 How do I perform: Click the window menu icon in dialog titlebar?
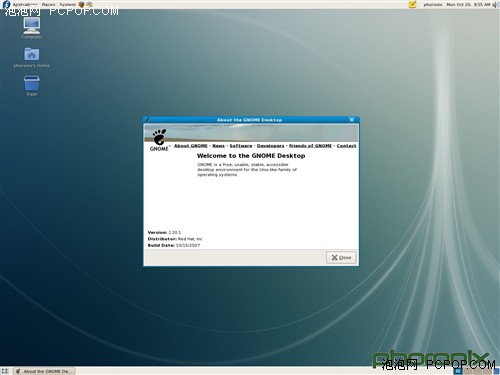click(148, 120)
